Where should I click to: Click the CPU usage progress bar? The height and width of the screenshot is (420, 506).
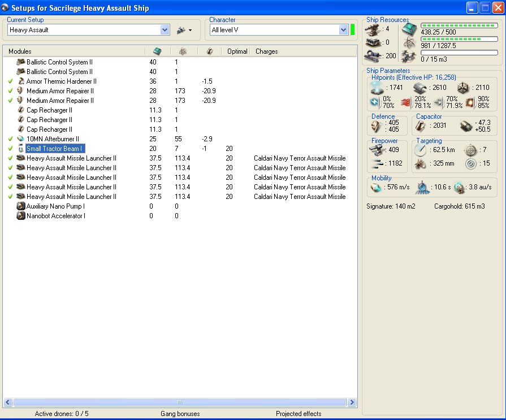[459, 25]
